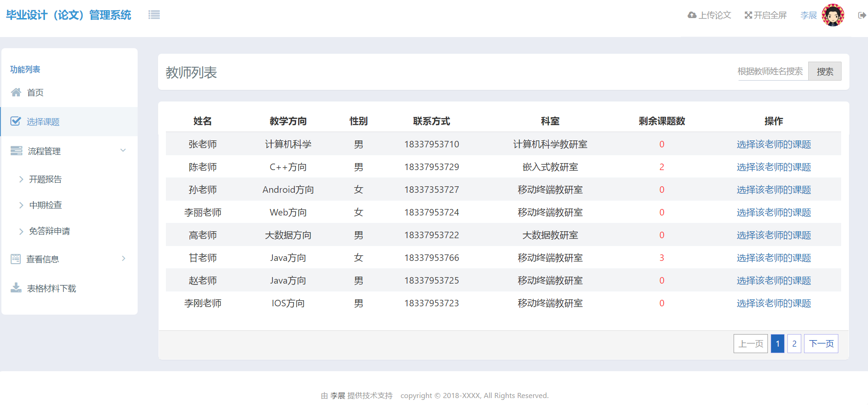
Task: Choose 陈老师's topic via 选择该老师的课题
Action: (x=774, y=167)
